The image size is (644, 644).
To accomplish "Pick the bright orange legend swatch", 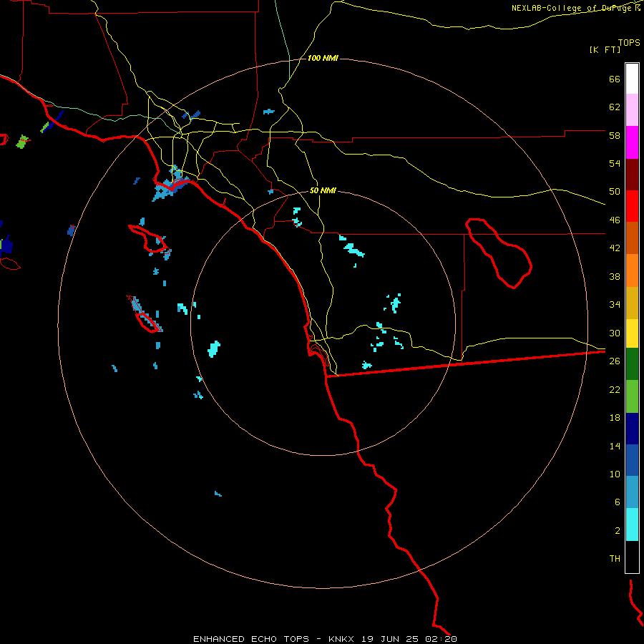I will click(632, 270).
